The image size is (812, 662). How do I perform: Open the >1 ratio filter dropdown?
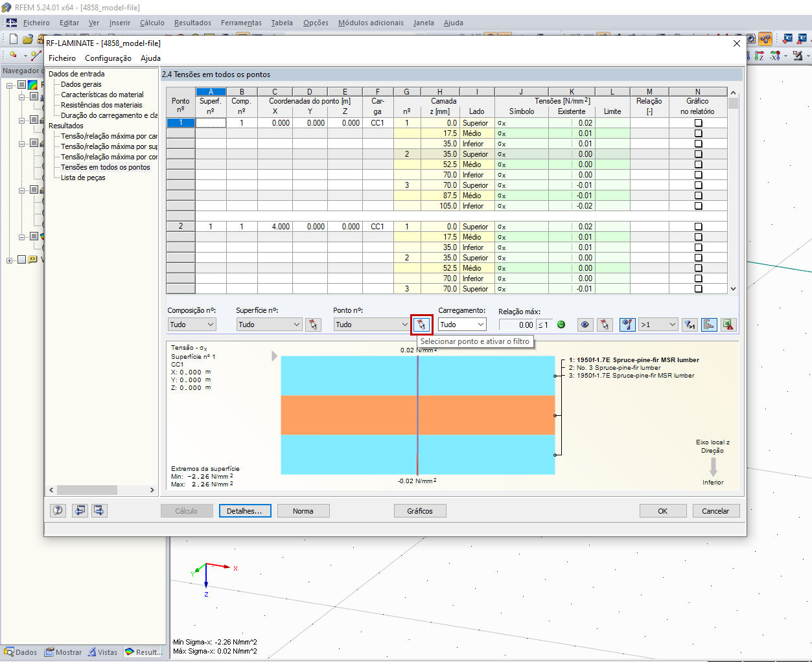pyautogui.click(x=658, y=325)
